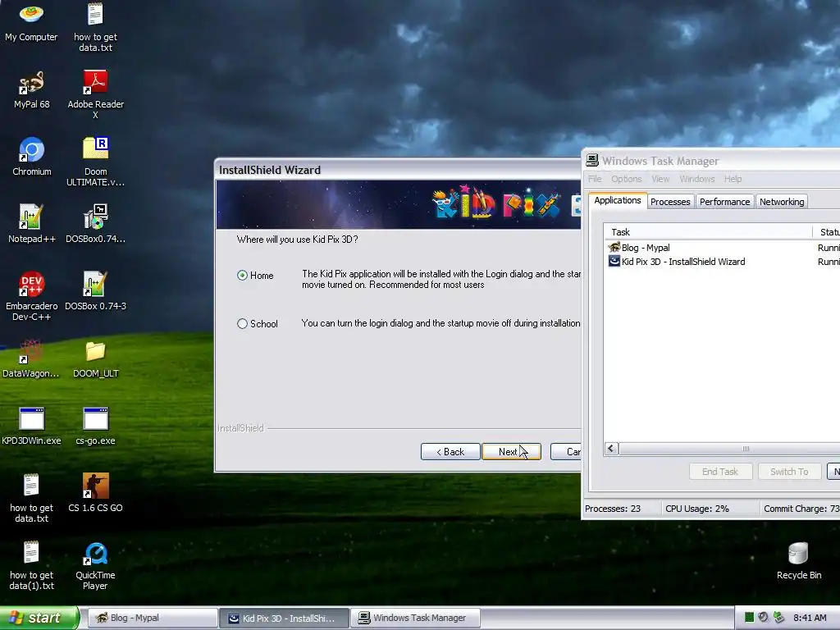Switch to the Performance tab

(x=724, y=202)
